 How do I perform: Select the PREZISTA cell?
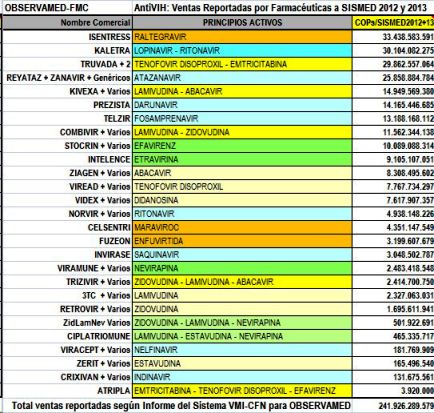68,105
